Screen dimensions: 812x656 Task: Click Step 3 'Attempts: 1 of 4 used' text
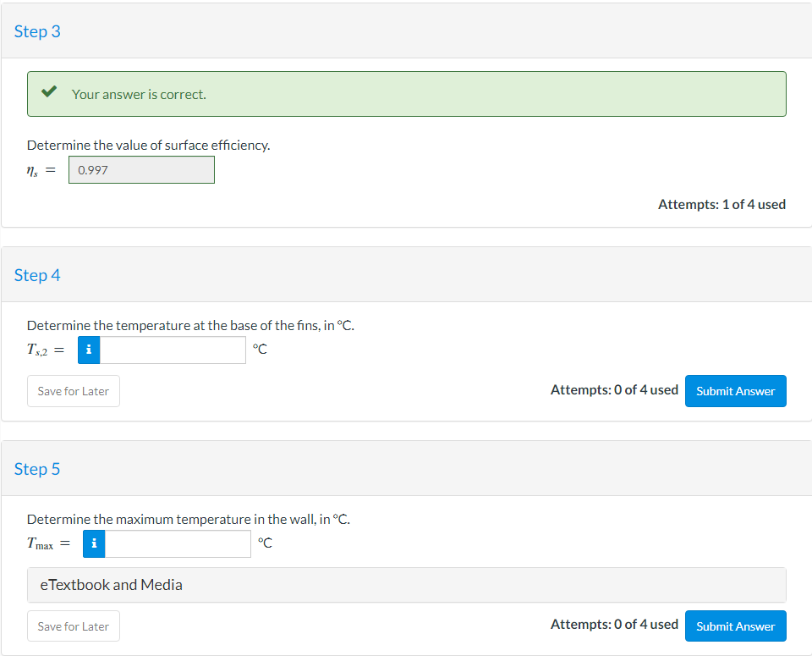coord(721,204)
